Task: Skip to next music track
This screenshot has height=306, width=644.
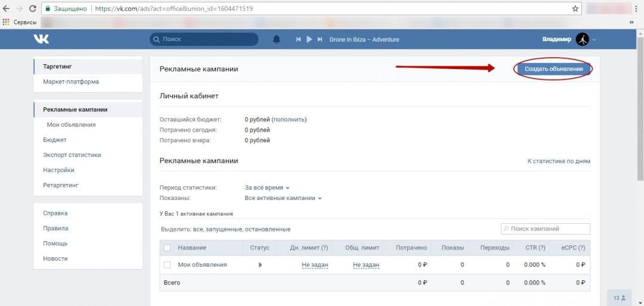Action: click(x=320, y=39)
